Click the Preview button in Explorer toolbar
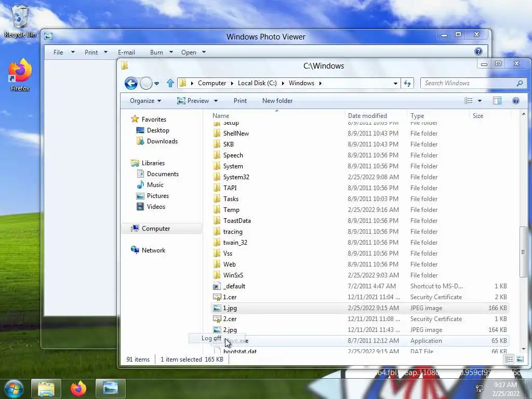The image size is (532, 399). 193,101
